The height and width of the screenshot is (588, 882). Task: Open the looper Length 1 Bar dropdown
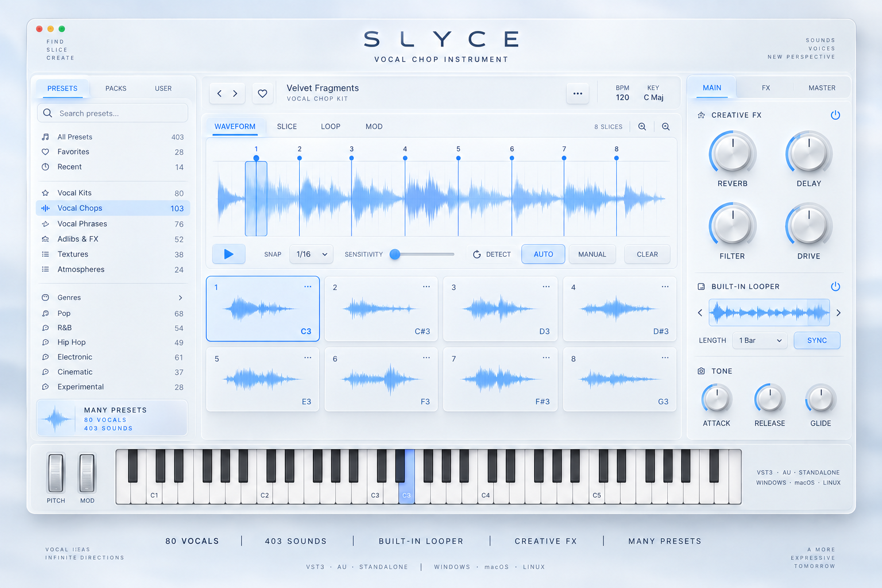pos(760,341)
